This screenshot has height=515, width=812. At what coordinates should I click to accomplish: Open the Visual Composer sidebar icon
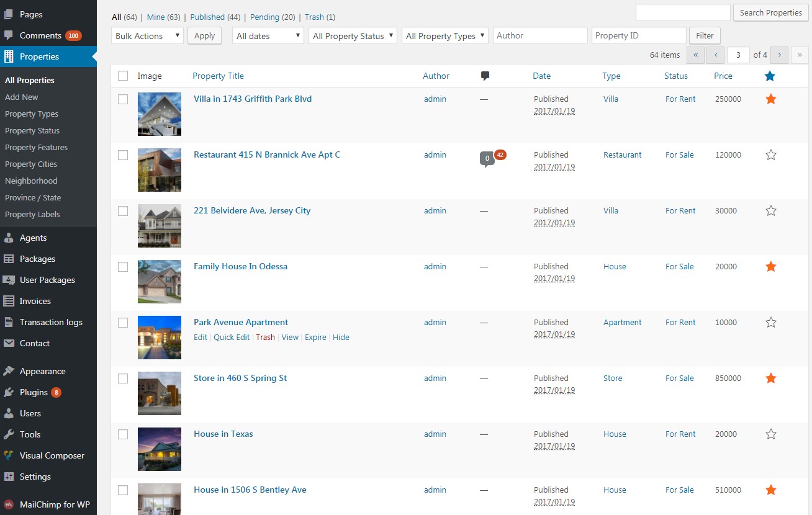pos(9,455)
